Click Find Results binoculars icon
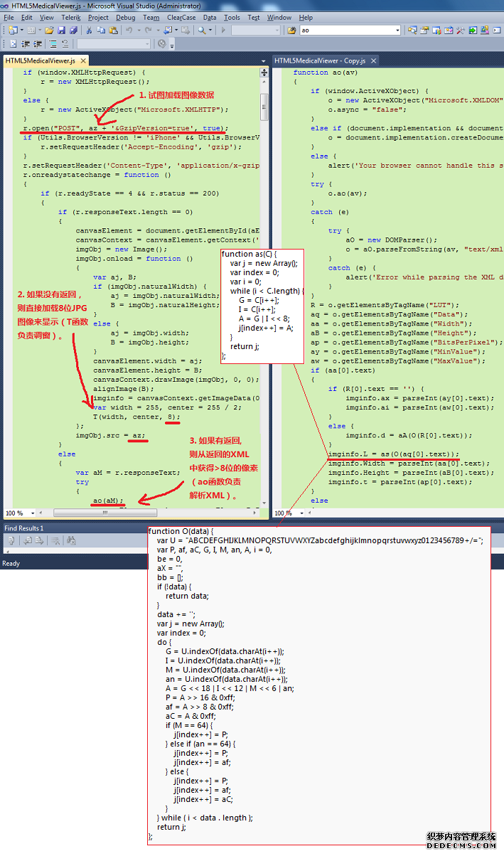504x856 pixels. (71, 541)
